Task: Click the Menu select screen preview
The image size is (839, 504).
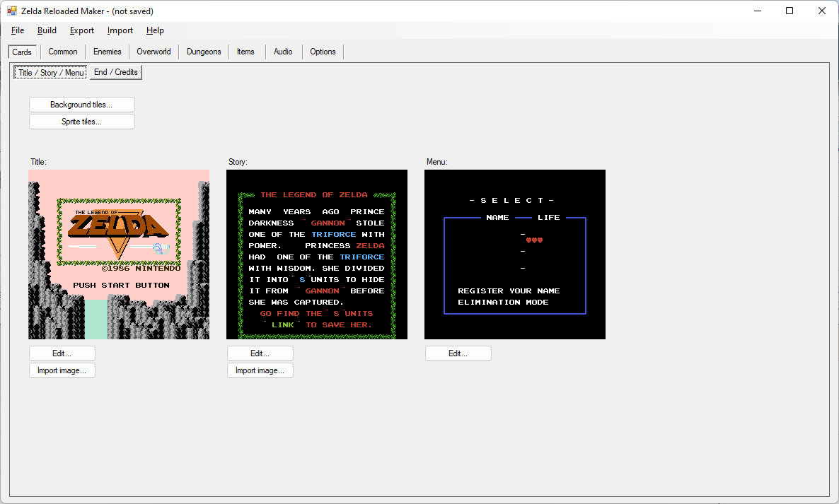Action: pyautogui.click(x=515, y=254)
